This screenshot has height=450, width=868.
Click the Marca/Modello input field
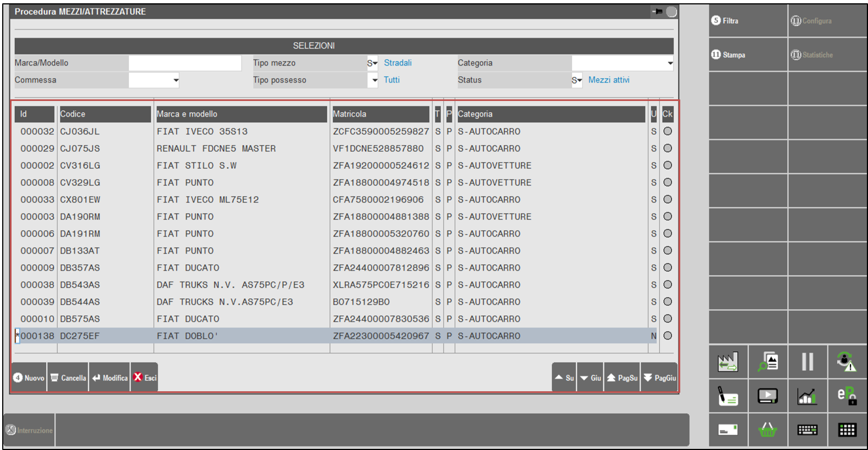(185, 63)
